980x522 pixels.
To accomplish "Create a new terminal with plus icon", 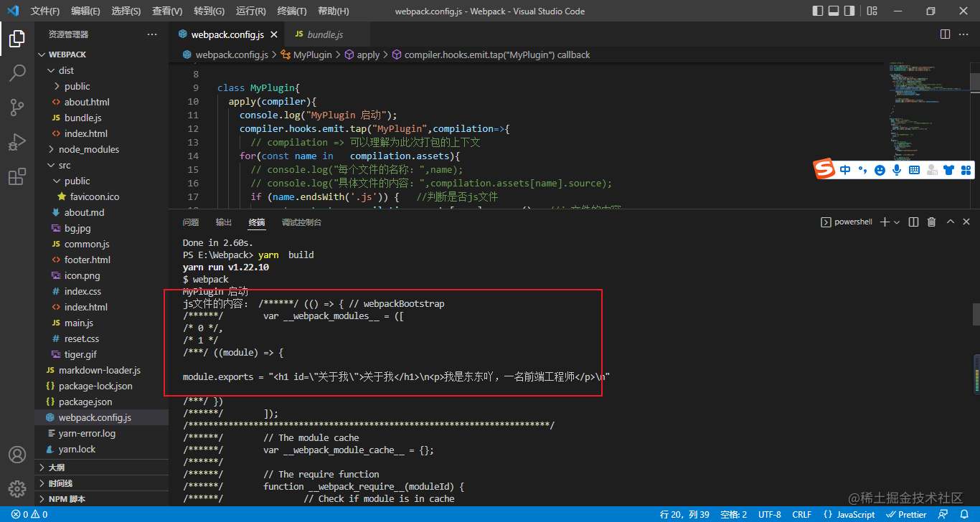I will (x=885, y=222).
